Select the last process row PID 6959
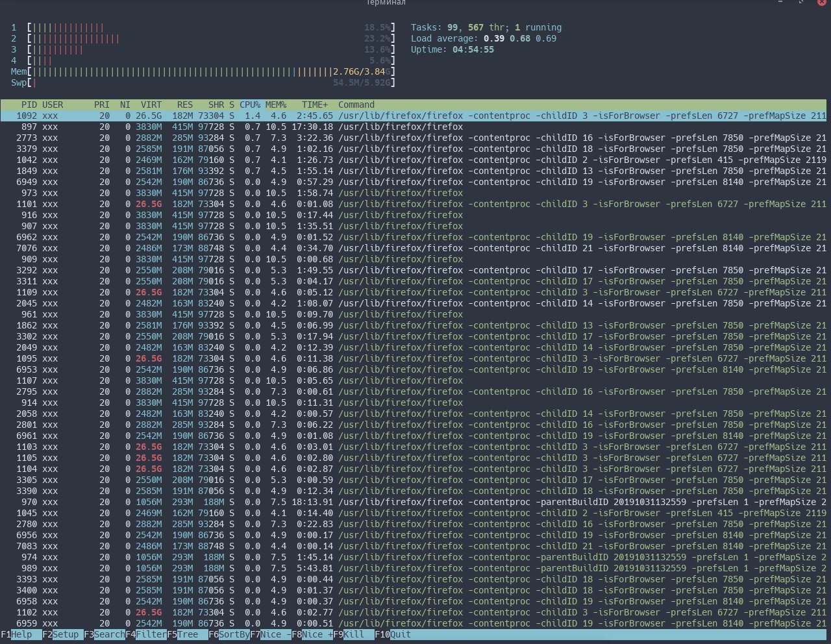Viewport: 831px width, 644px height. pyautogui.click(x=414, y=623)
